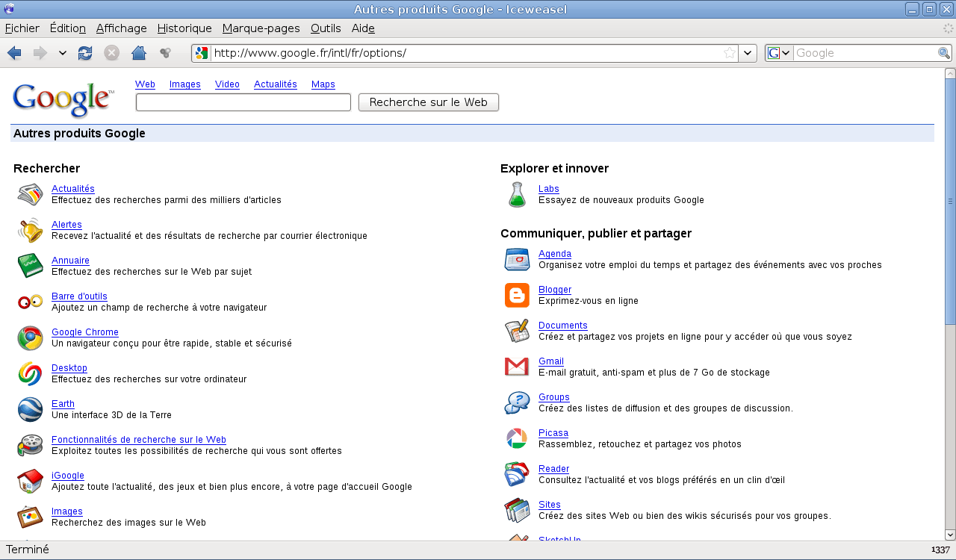Click the Gmail envelope icon

[x=517, y=367]
